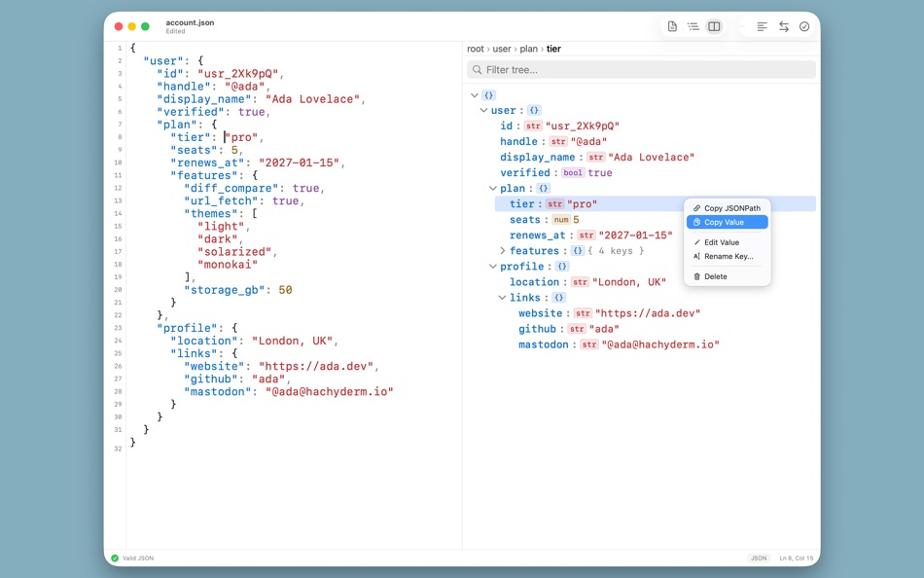The height and width of the screenshot is (578, 924).
Task: Click the str badge on tier row
Action: tap(554, 204)
